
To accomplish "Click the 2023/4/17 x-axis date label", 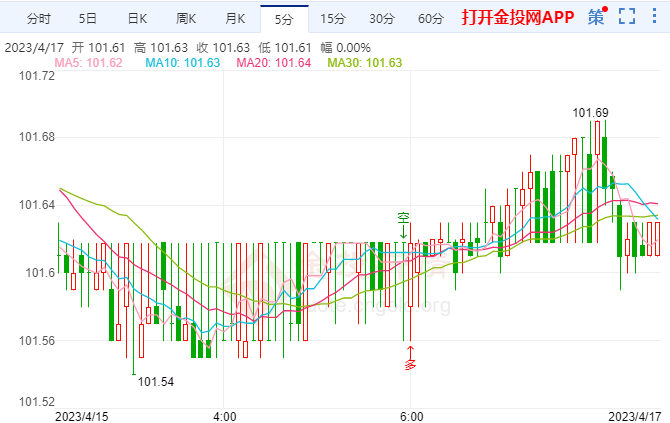I will pyautogui.click(x=635, y=417).
